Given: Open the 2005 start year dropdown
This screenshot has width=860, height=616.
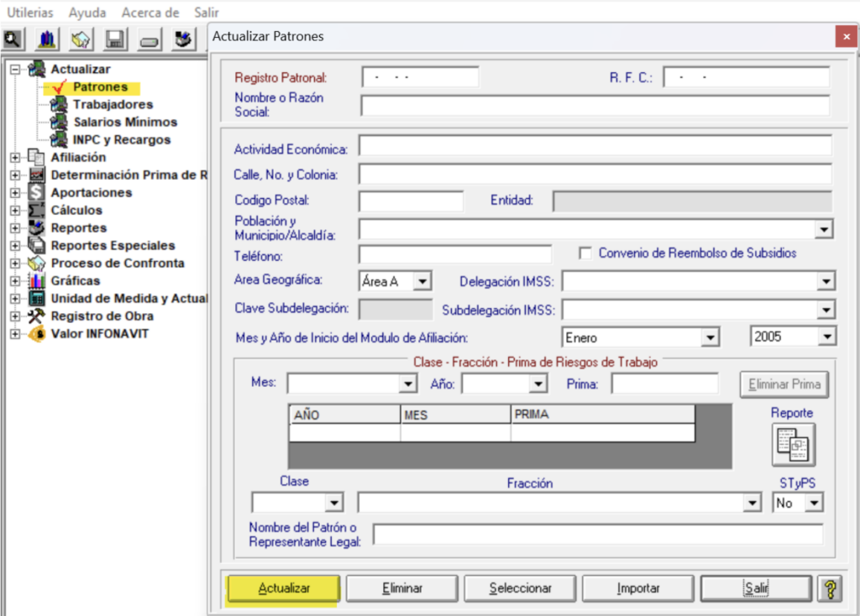Looking at the screenshot, I should click(x=827, y=337).
